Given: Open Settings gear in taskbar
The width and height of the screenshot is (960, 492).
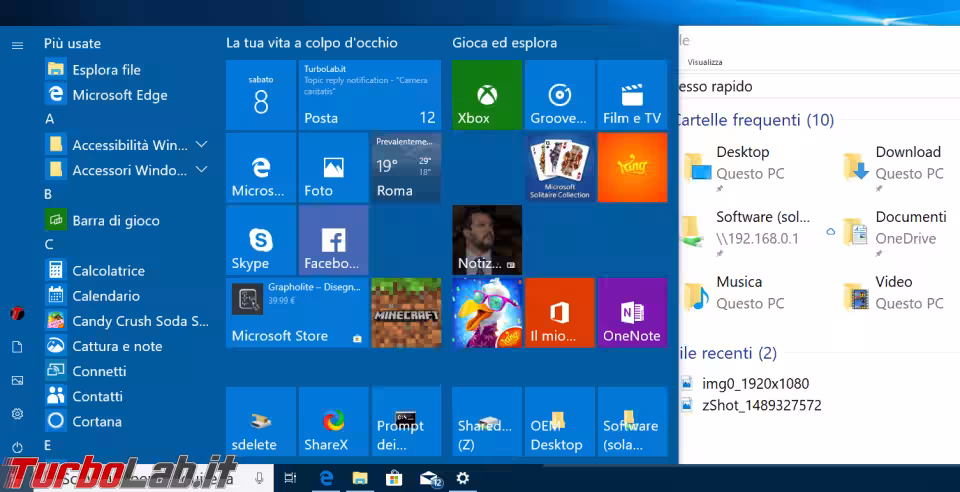Looking at the screenshot, I should (462, 479).
